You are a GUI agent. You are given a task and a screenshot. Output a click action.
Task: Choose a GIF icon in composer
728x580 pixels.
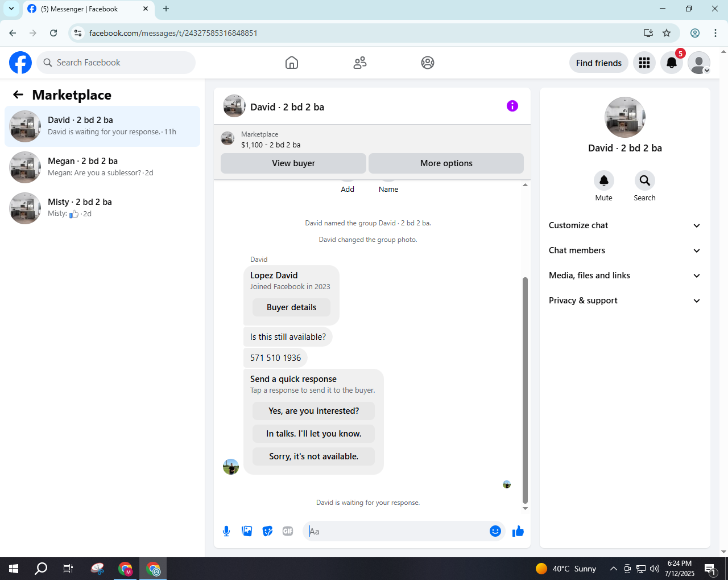288,531
